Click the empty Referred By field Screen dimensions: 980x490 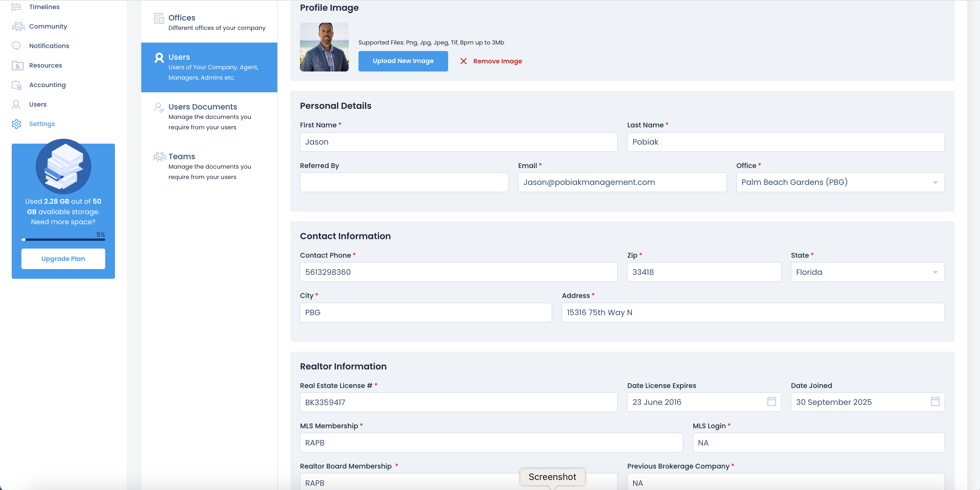(x=404, y=182)
